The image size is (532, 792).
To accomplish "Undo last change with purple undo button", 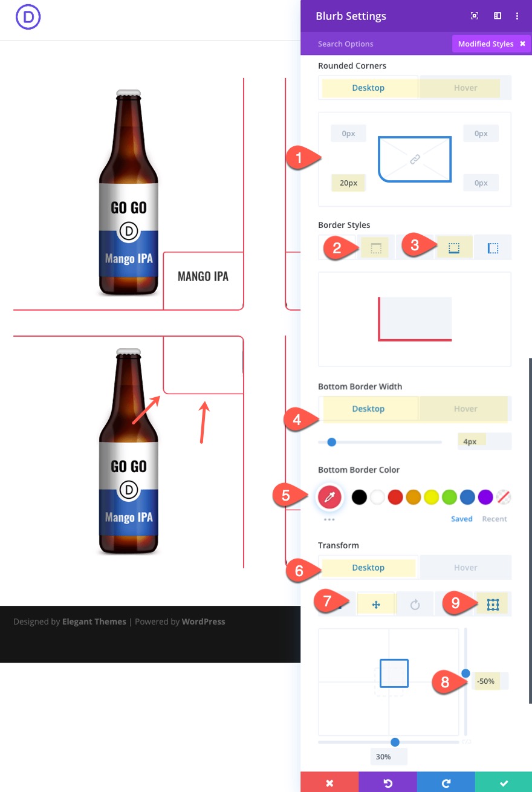I will click(x=388, y=782).
